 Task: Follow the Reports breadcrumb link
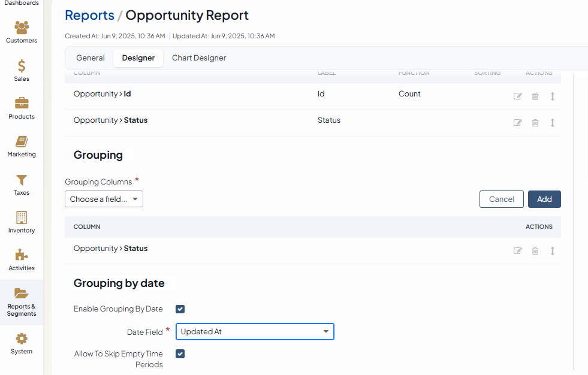coord(89,16)
